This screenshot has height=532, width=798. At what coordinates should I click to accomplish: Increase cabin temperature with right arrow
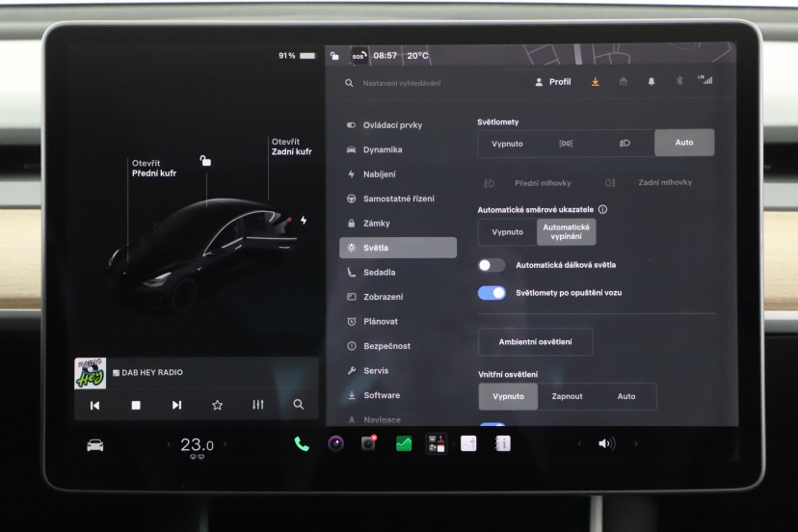tap(225, 444)
